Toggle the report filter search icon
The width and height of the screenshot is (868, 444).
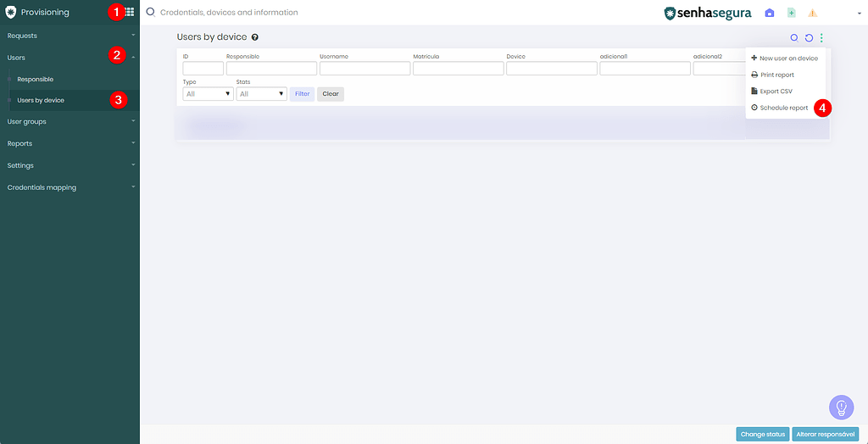pos(794,37)
